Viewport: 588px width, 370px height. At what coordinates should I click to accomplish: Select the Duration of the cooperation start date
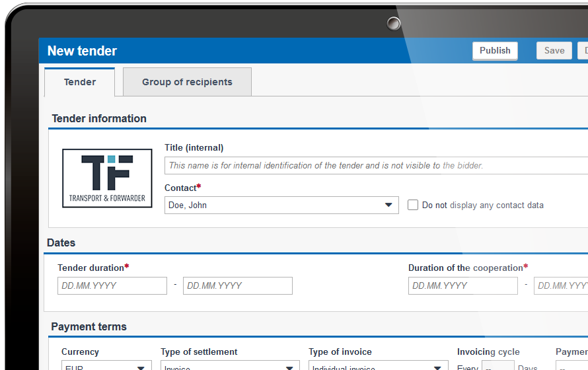coord(462,285)
